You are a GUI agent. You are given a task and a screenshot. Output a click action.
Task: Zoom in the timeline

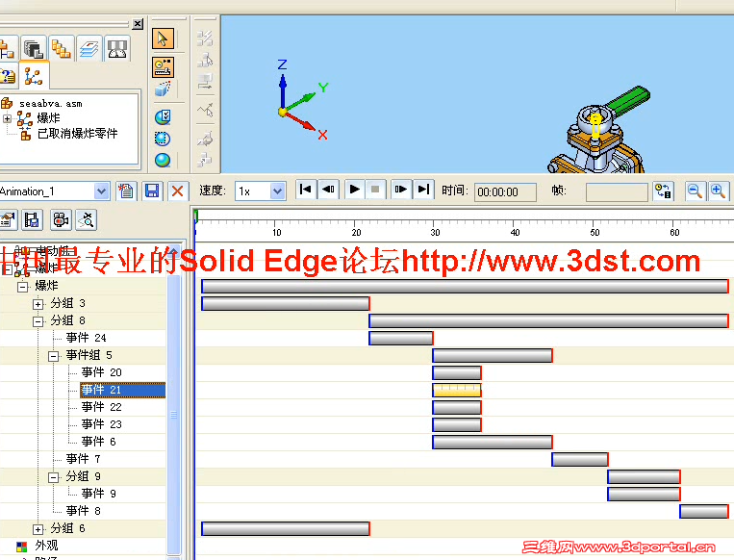pyautogui.click(x=718, y=191)
